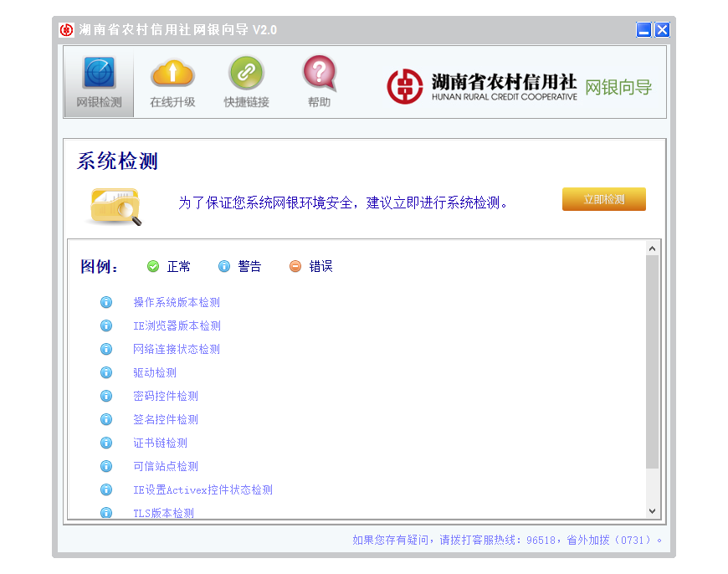Select IE设置Activex控件状态检测 entry
Image resolution: width=728 pixels, height=574 pixels.
tap(203, 489)
